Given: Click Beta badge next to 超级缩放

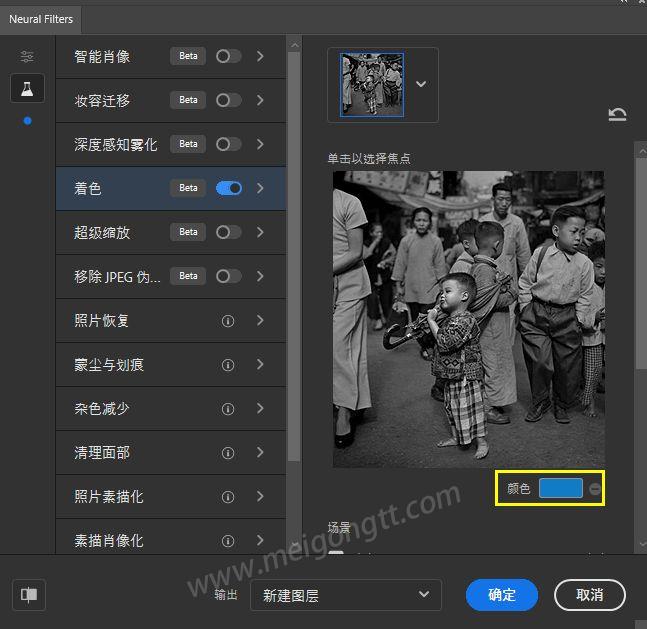Looking at the screenshot, I should click(188, 232).
